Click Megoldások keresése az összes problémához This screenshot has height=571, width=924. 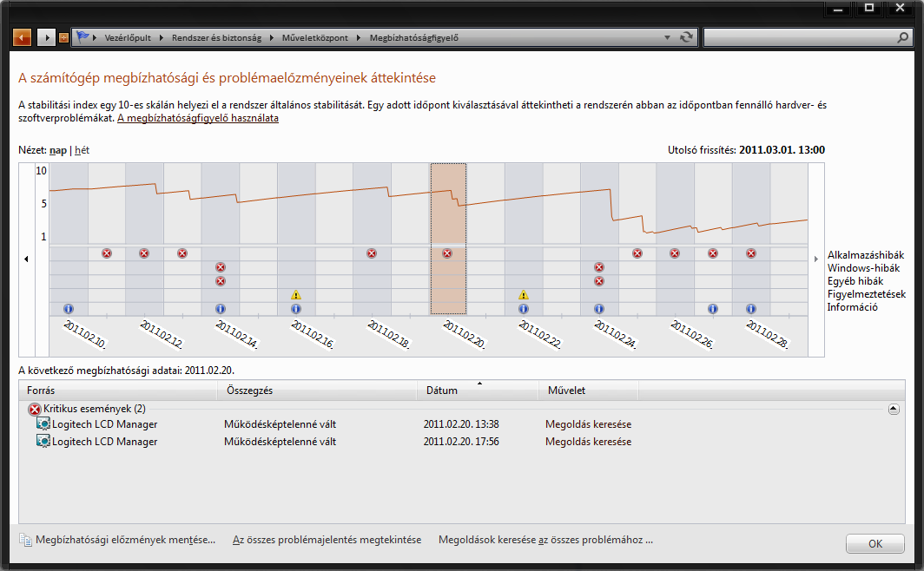[x=545, y=539]
